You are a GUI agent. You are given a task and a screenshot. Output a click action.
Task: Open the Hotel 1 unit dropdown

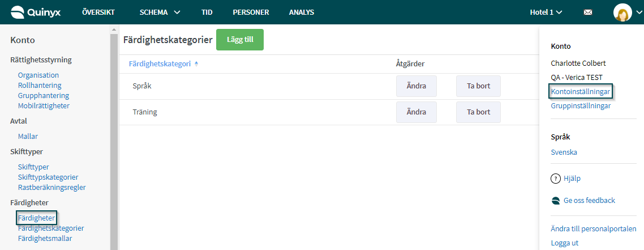point(546,12)
